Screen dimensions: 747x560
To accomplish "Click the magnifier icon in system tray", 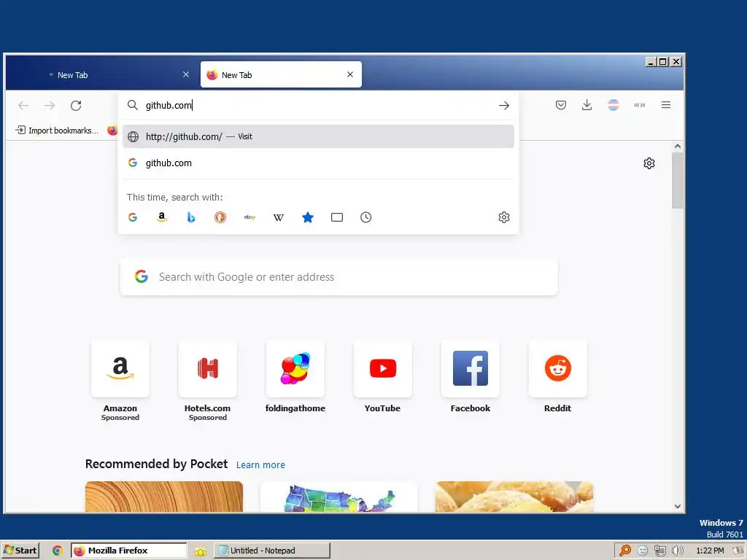I will [x=625, y=551].
